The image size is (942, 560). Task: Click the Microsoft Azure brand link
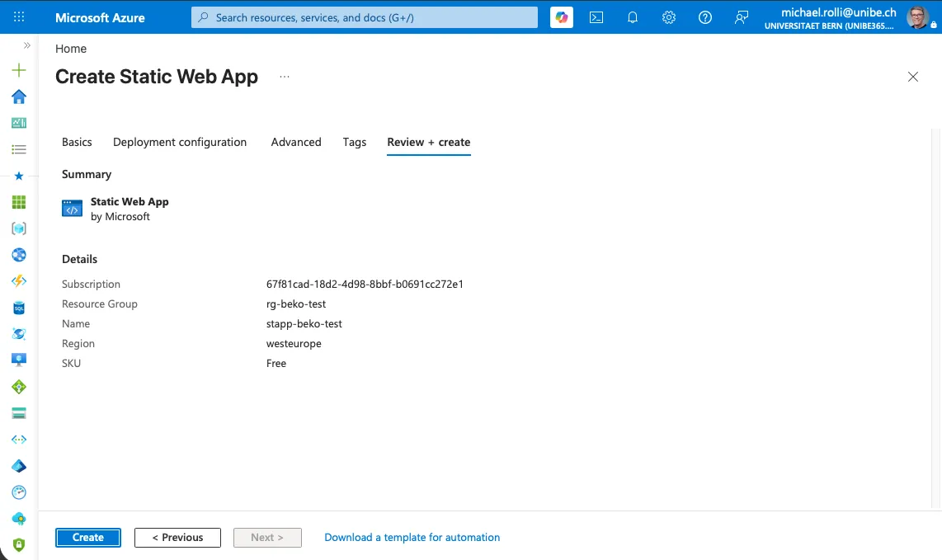(100, 17)
